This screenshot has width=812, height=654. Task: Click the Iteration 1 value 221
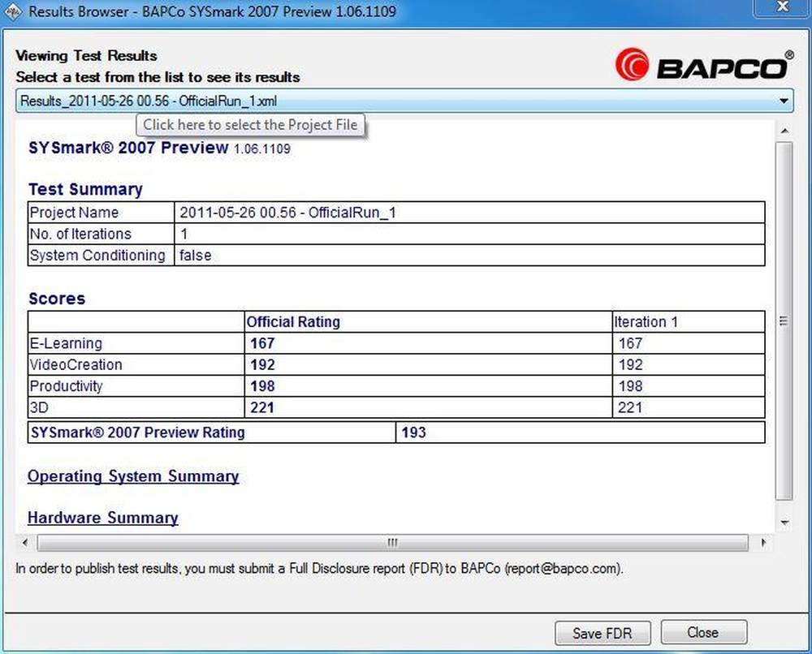pos(630,407)
